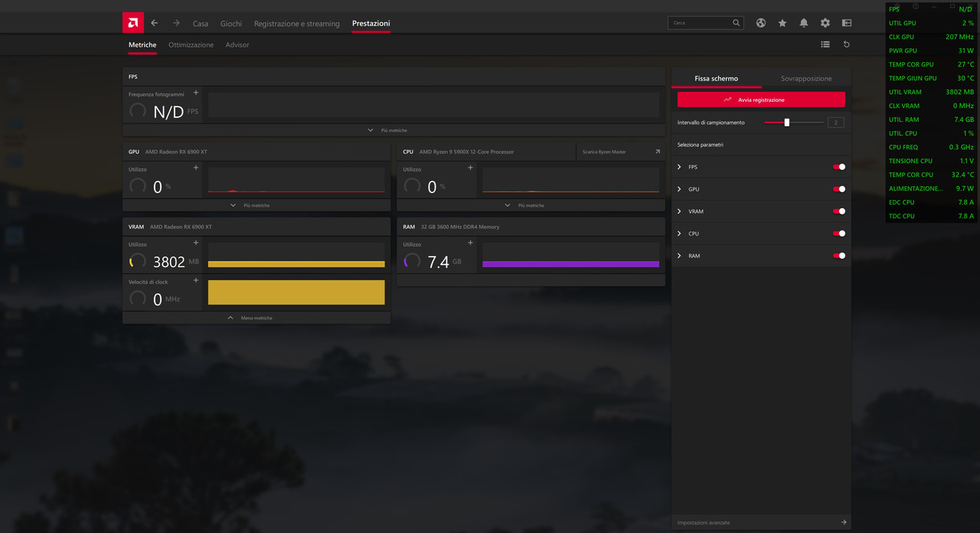The image size is (980, 533).
Task: Expand CPU parameter chevron
Action: coord(679,234)
